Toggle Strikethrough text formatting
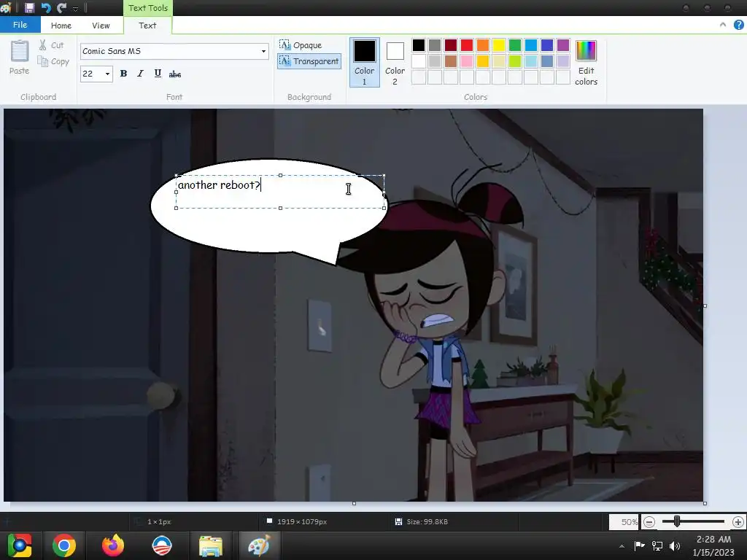The width and height of the screenshot is (747, 560). point(175,74)
